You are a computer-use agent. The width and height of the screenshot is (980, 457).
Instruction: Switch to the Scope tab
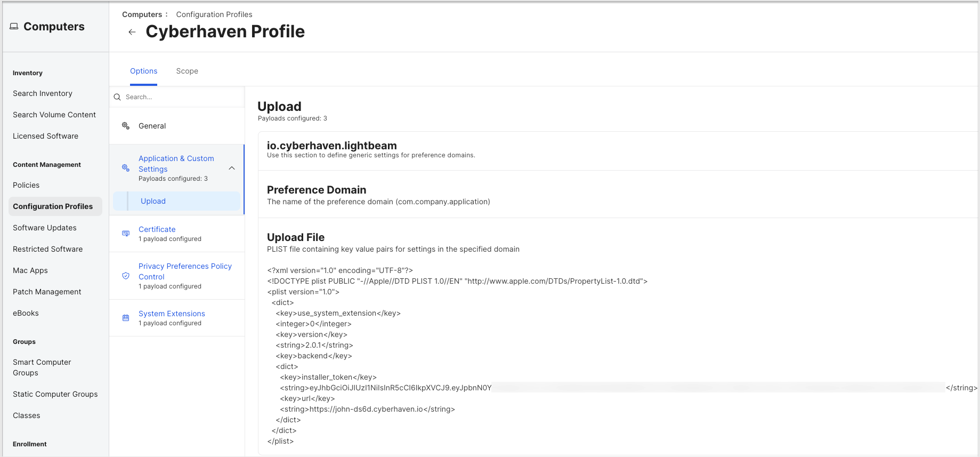(x=187, y=71)
